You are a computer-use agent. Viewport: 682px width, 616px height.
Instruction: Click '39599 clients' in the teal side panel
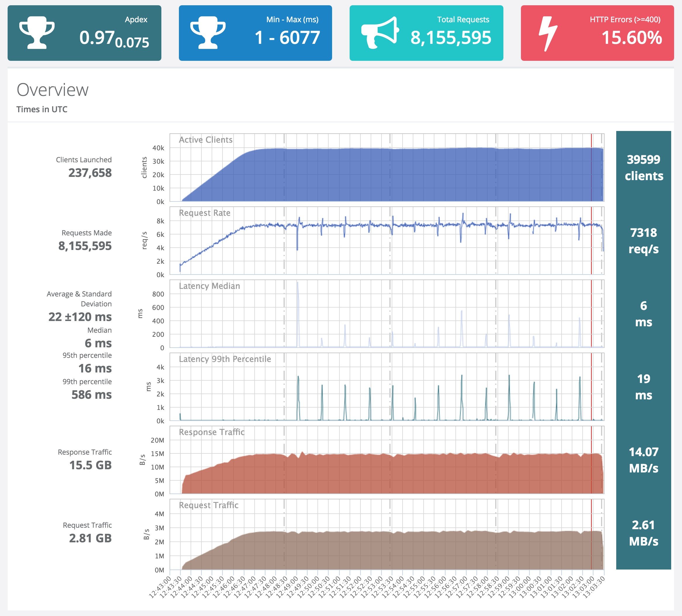click(x=644, y=168)
